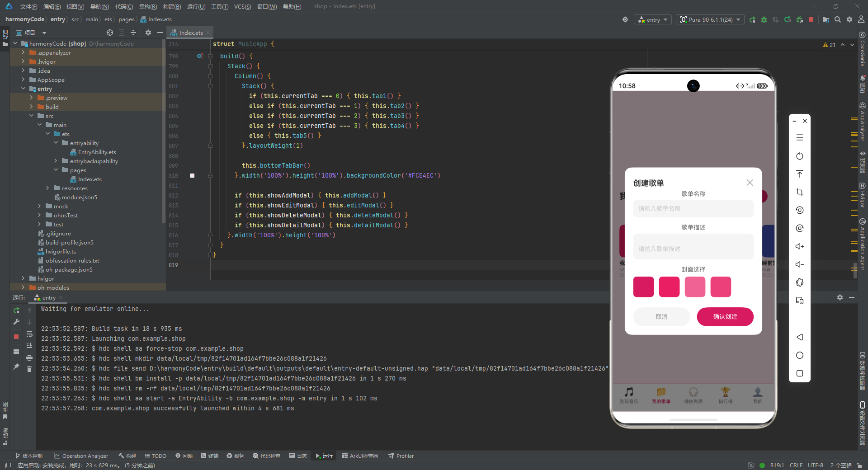Open Profiler tool window tab
868x470 pixels.
coord(401,456)
